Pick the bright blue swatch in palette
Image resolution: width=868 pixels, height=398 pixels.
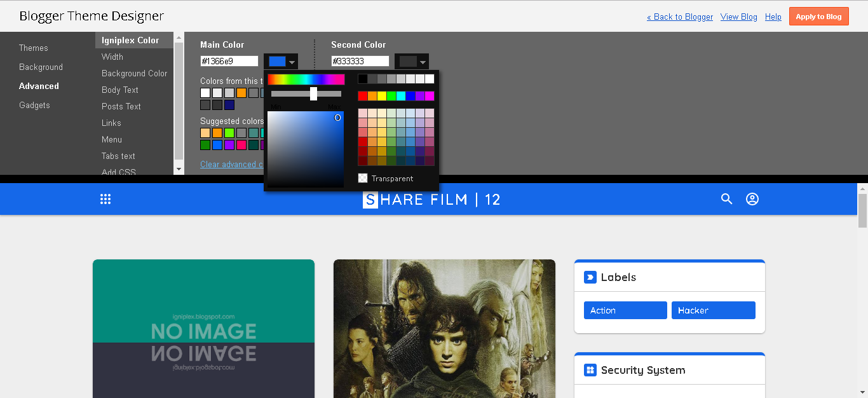point(410,96)
